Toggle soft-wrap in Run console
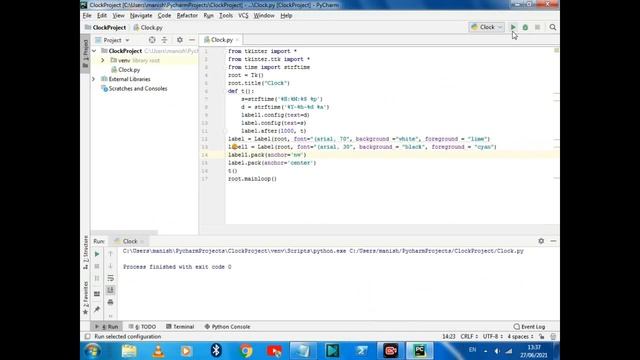 [x=110, y=278]
